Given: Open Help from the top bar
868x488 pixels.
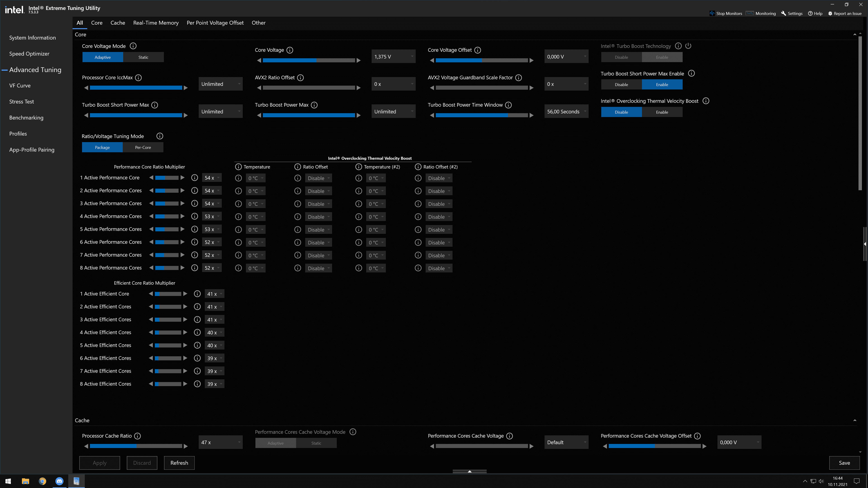Looking at the screenshot, I should pos(815,14).
